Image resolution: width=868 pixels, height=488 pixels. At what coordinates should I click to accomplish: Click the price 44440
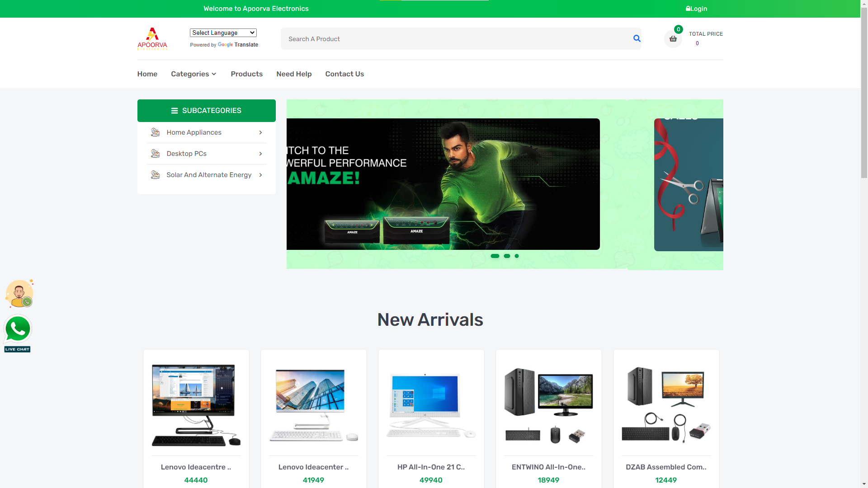tap(196, 480)
